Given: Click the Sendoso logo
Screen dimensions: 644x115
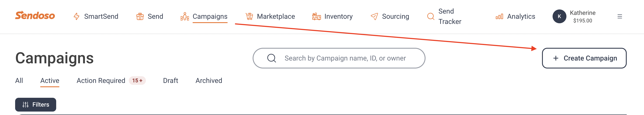Looking at the screenshot, I should tap(35, 16).
